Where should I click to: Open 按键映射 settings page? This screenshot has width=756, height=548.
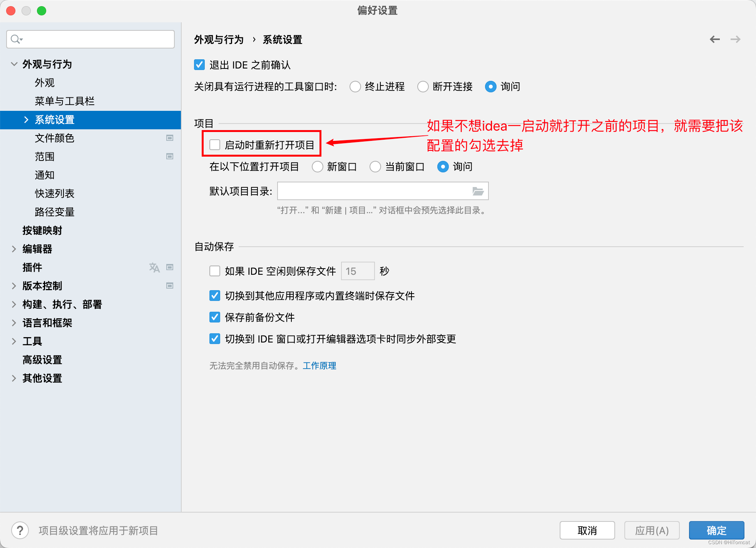pyautogui.click(x=42, y=231)
